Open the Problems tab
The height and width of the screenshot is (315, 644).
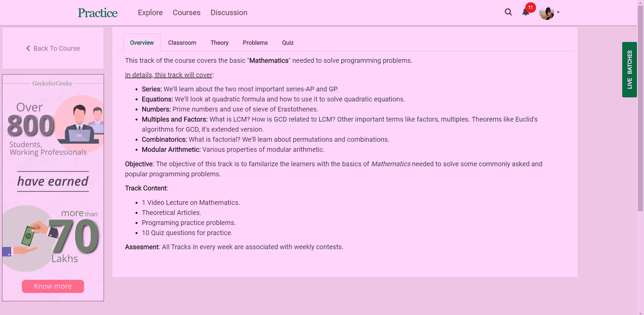(255, 43)
